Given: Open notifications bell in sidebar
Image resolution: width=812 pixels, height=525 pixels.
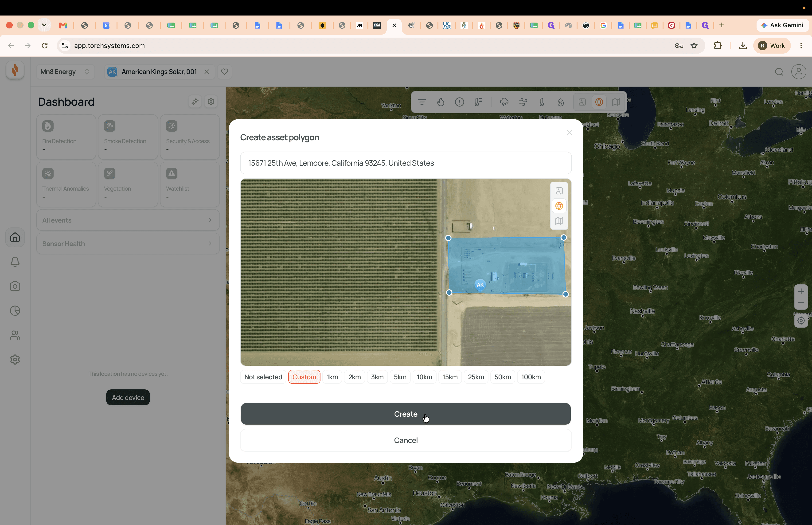Looking at the screenshot, I should coord(15,262).
